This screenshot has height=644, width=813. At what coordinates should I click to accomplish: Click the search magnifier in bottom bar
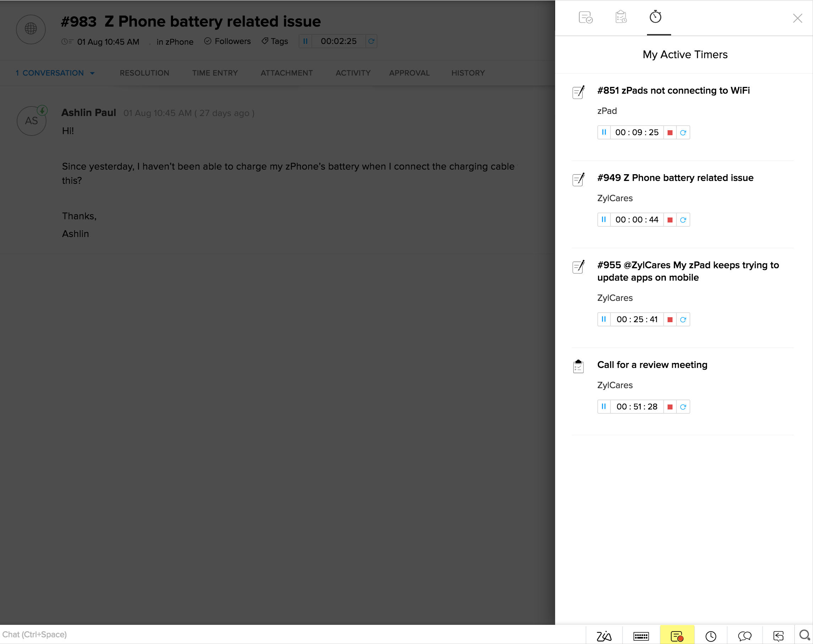(804, 635)
